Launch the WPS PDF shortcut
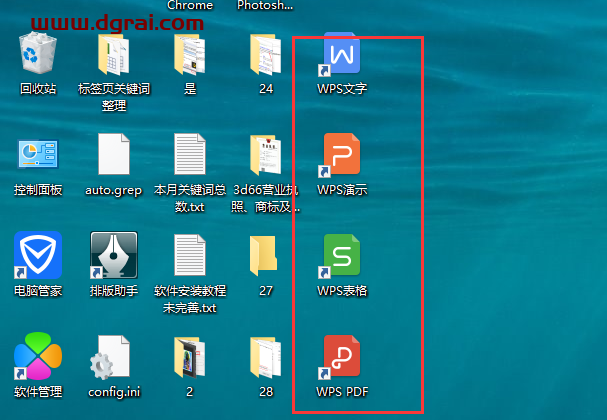The height and width of the screenshot is (420, 607). 341,357
